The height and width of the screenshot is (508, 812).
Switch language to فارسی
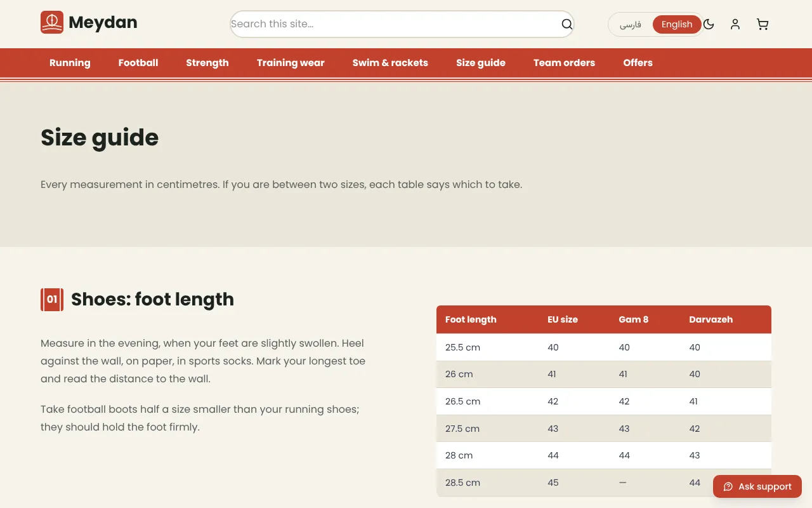click(x=631, y=24)
